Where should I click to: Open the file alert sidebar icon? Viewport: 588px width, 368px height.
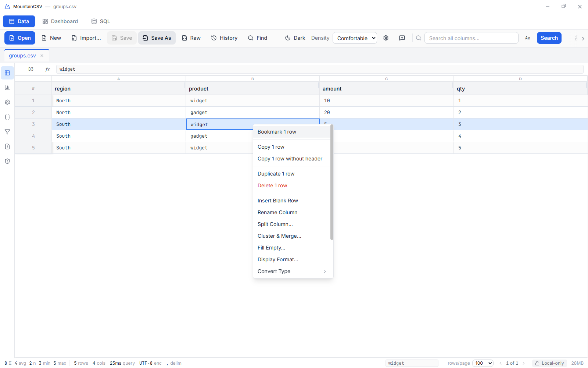coord(7,146)
